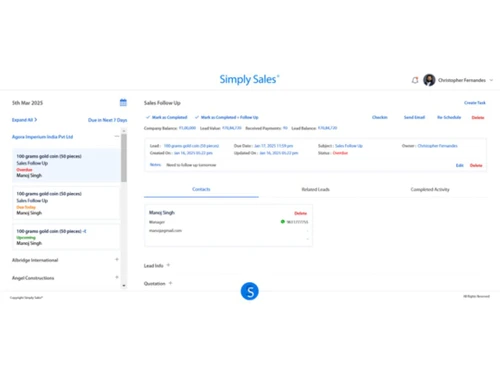This screenshot has height=375, width=500.
Task: Click the 5th Mar 2025 date label
Action: coord(27,103)
